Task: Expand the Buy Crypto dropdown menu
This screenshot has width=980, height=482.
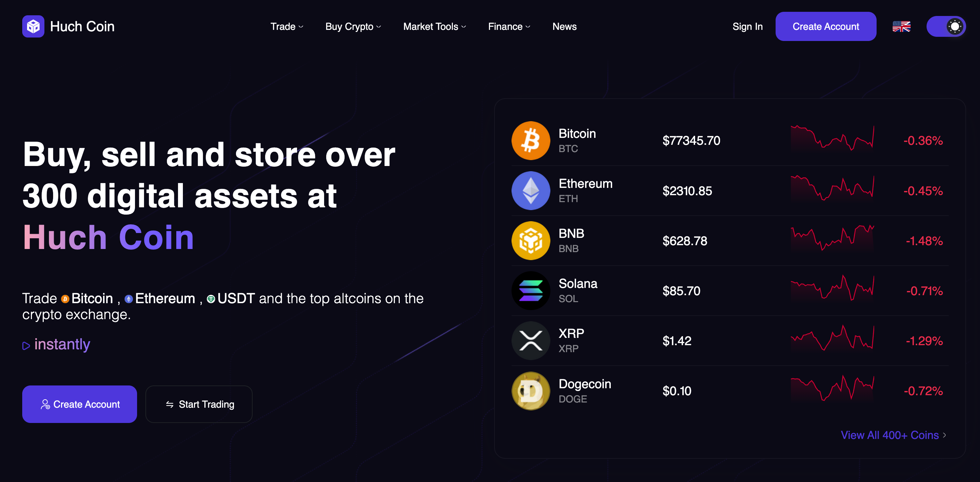Action: 353,26
